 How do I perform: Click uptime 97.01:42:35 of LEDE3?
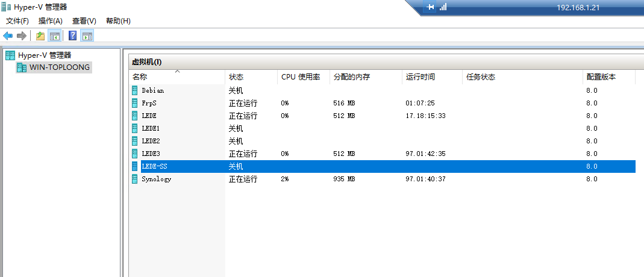425,154
